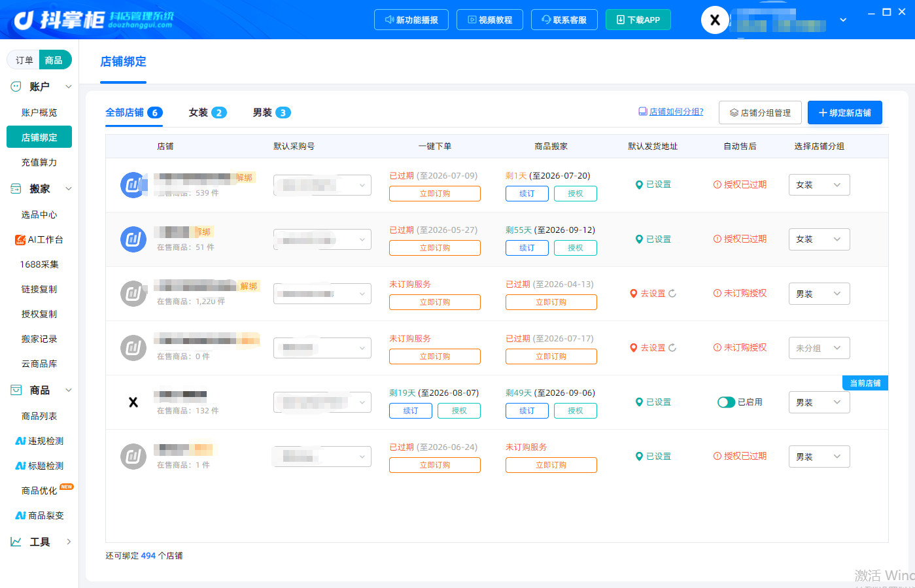The image size is (915, 588).
Task: Click 联系客服 button in header
Action: (564, 20)
